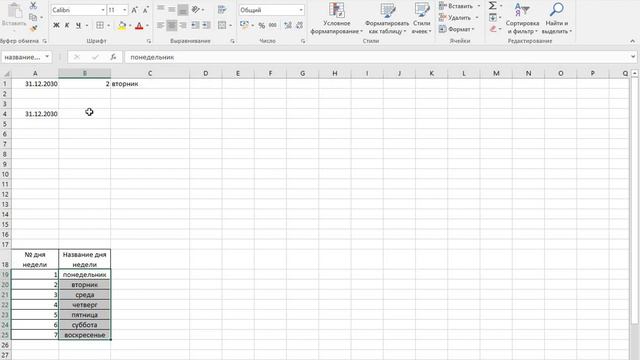Decrease font size with smaller A icon
The width and height of the screenshot is (640, 360).
coord(145,10)
